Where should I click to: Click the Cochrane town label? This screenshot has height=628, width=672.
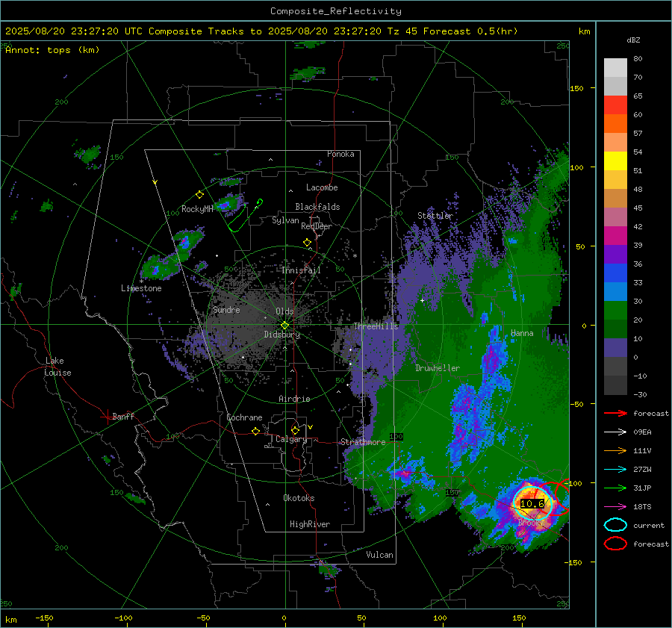(244, 417)
